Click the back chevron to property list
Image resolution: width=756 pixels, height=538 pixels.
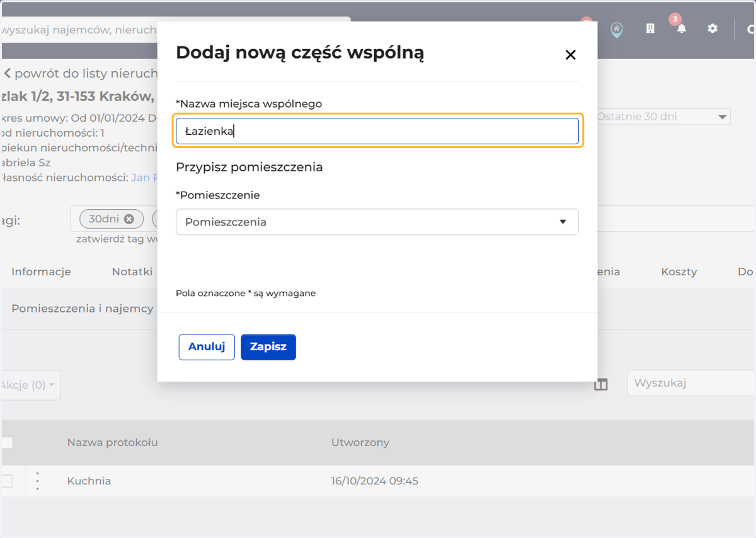pos(7,73)
